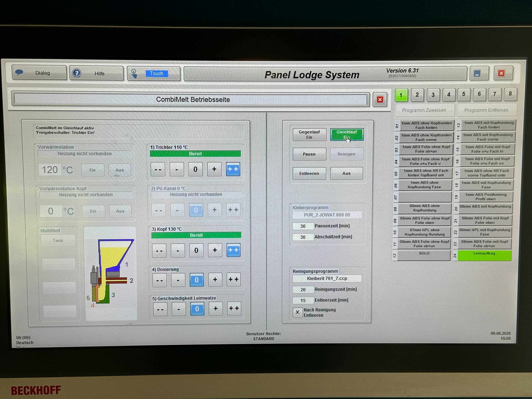Select program 19 1mm ABS Postforming Profil
The height and width of the screenshot is (399, 532).
point(486,197)
